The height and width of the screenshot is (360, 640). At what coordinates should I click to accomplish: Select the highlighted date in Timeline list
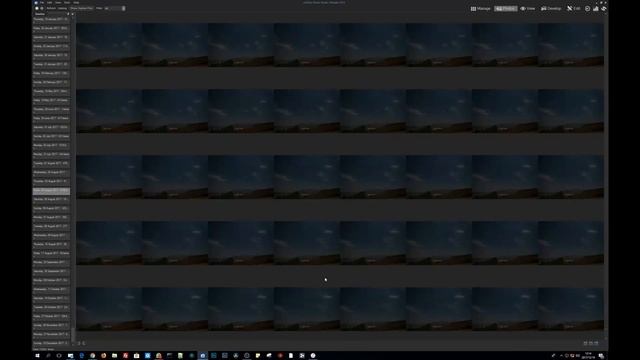51,191
